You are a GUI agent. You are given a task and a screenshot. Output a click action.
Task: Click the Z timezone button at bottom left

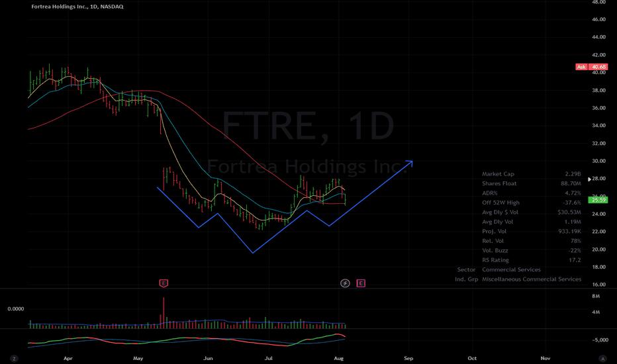click(14, 359)
